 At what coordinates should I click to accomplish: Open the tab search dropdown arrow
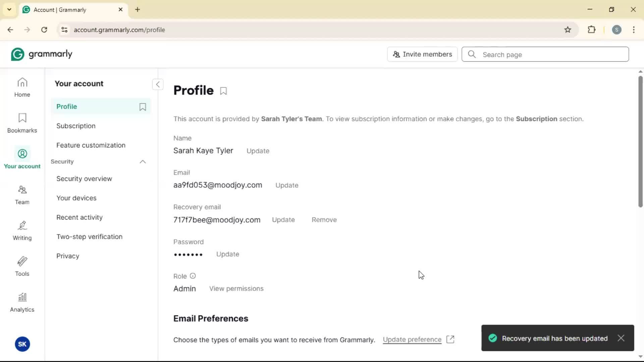pos(9,9)
